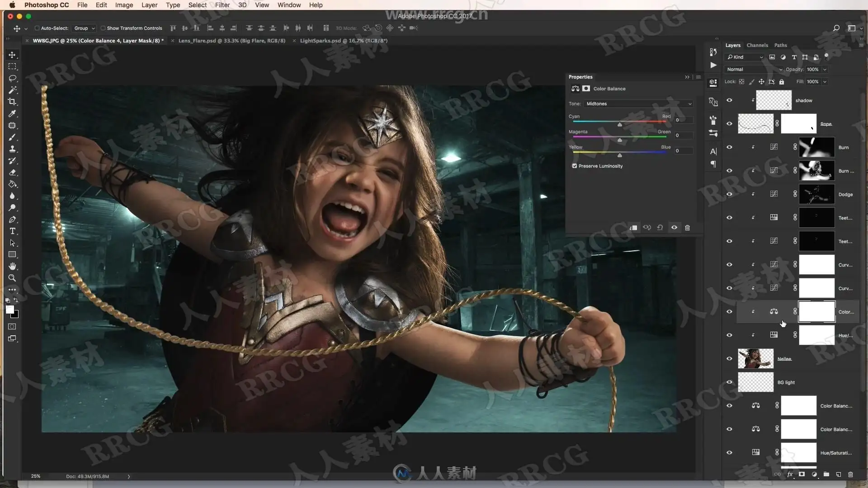Select the Eyedropper tool
This screenshot has width=868, height=488.
point(12,113)
